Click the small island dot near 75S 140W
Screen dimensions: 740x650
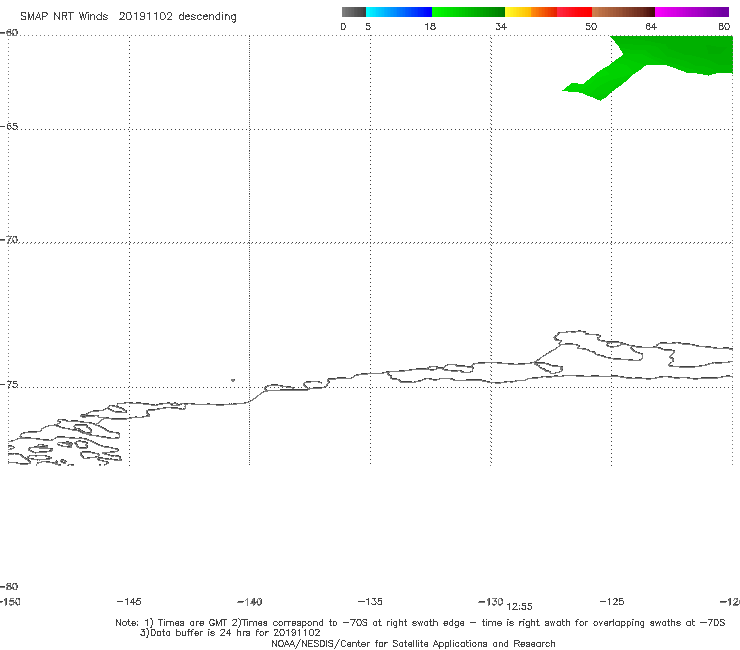click(233, 380)
